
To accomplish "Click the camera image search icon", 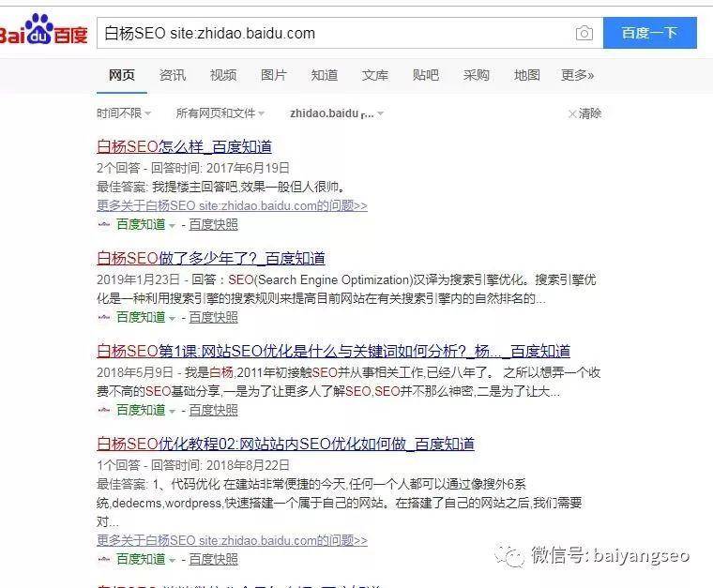I will (x=584, y=33).
